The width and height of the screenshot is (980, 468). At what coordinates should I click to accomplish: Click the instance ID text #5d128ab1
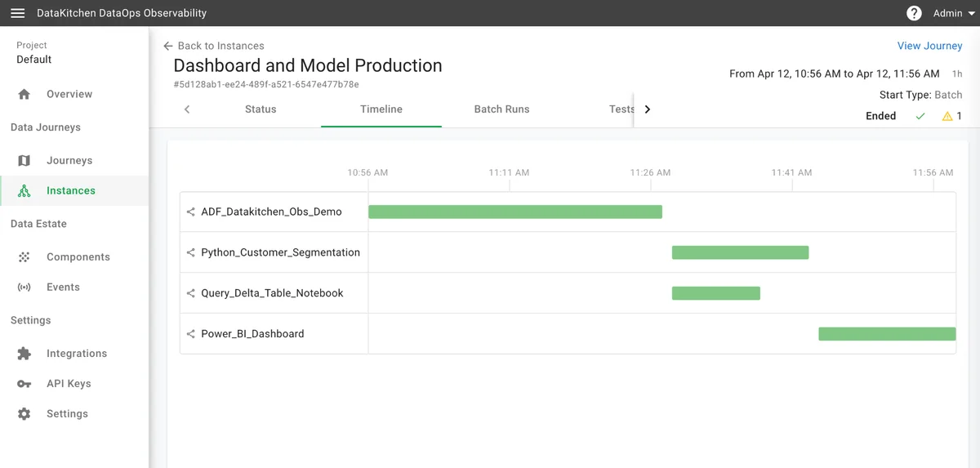click(x=266, y=84)
